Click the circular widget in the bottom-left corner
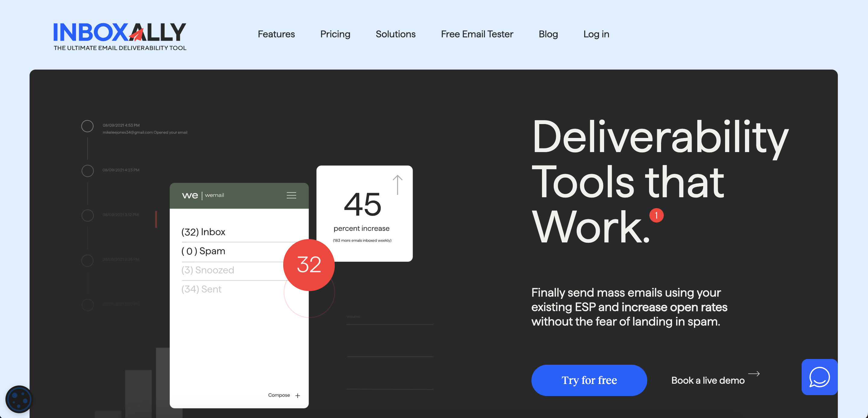 click(19, 400)
